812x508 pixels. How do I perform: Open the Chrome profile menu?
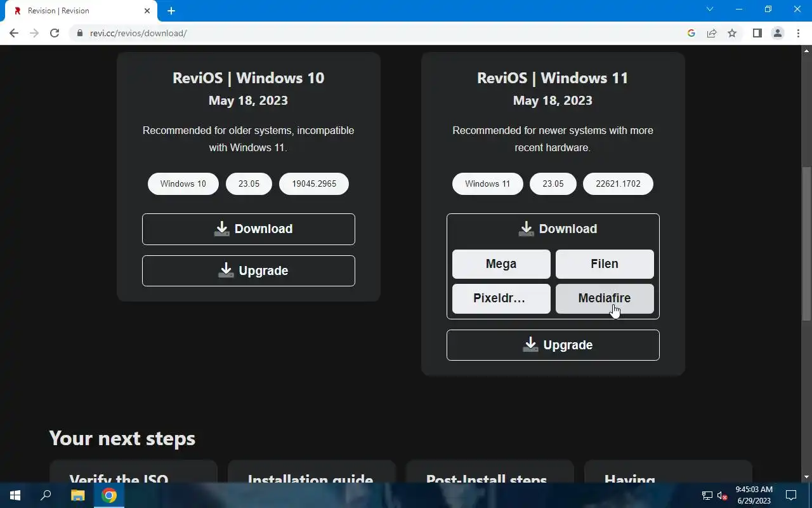point(778,33)
